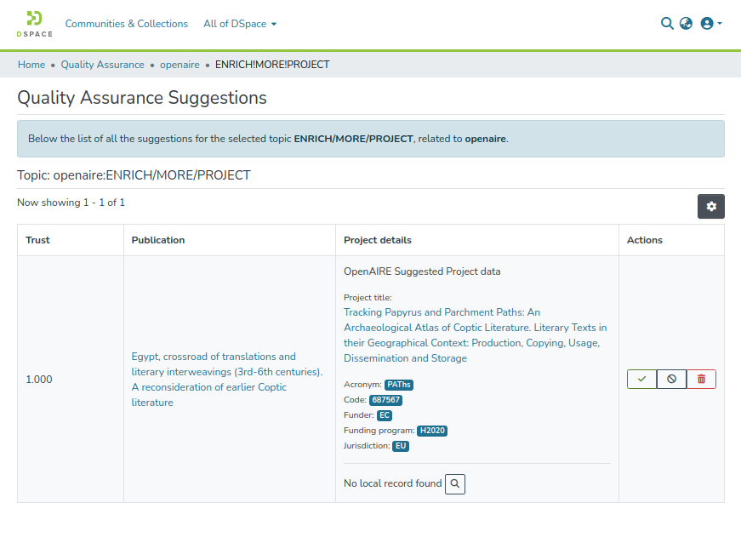Screen dimensions: 741x560
Task: Expand the All of DSpace dropdown
Action: click(x=240, y=24)
